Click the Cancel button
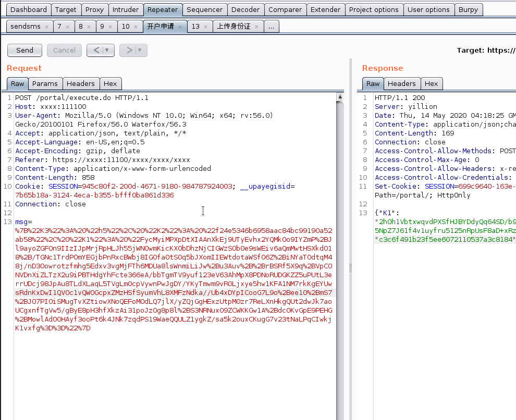Image resolution: width=516 pixels, height=420 pixels. [x=64, y=51]
